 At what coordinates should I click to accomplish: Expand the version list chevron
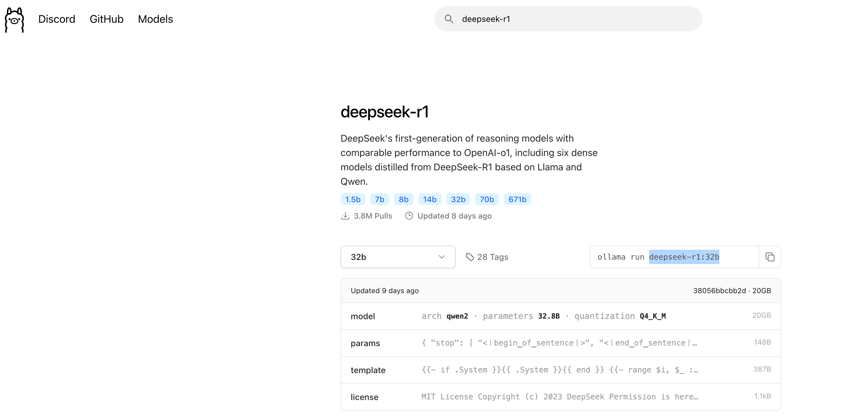pyautogui.click(x=441, y=257)
